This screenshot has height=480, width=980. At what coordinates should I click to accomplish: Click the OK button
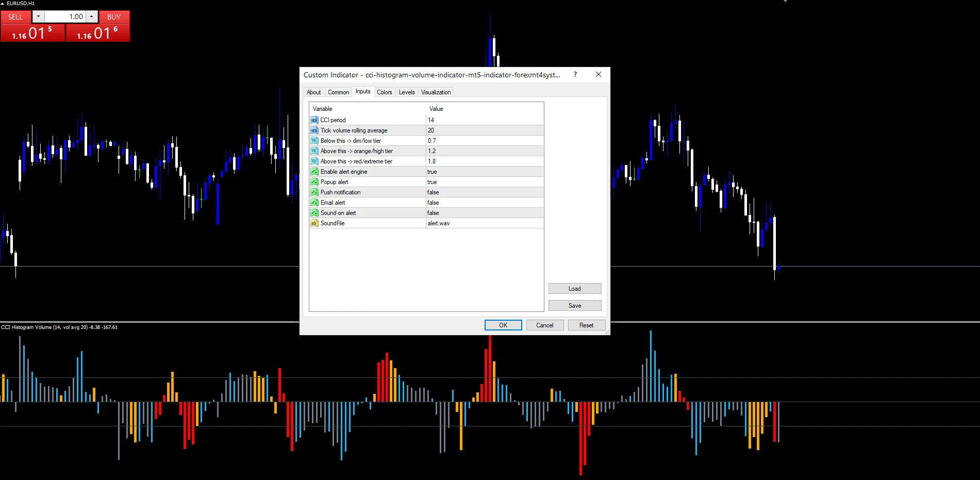503,325
